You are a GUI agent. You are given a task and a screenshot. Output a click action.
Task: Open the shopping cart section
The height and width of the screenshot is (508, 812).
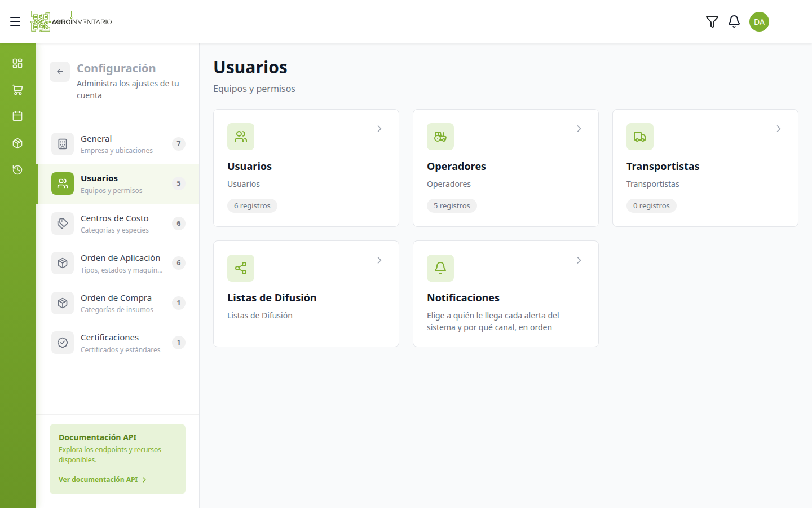click(17, 90)
